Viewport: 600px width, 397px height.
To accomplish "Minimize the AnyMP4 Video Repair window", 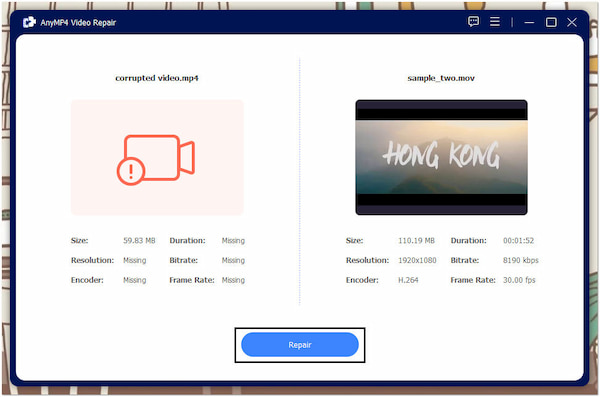I will tap(529, 22).
